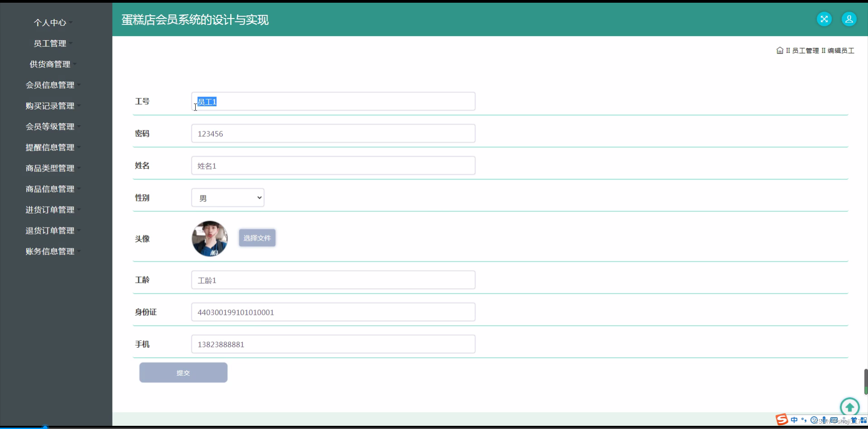
Task: Toggle punctuation mode in the input tray
Action: tap(804, 420)
